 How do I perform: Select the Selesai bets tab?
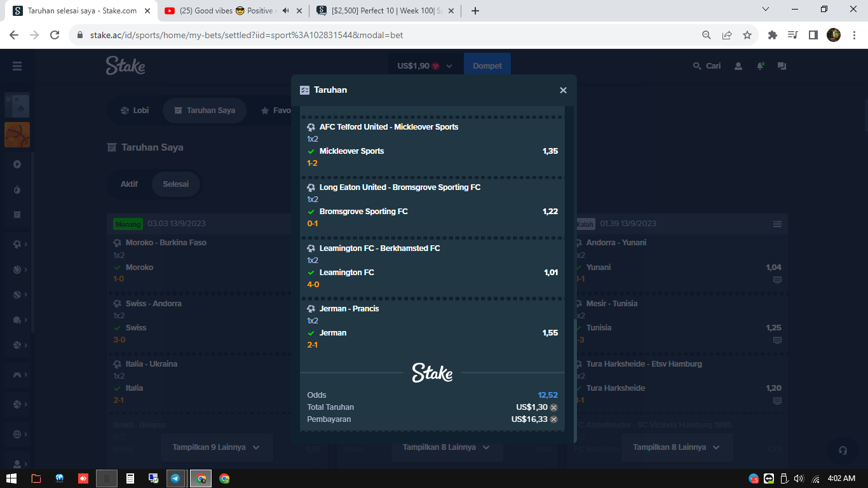[176, 184]
